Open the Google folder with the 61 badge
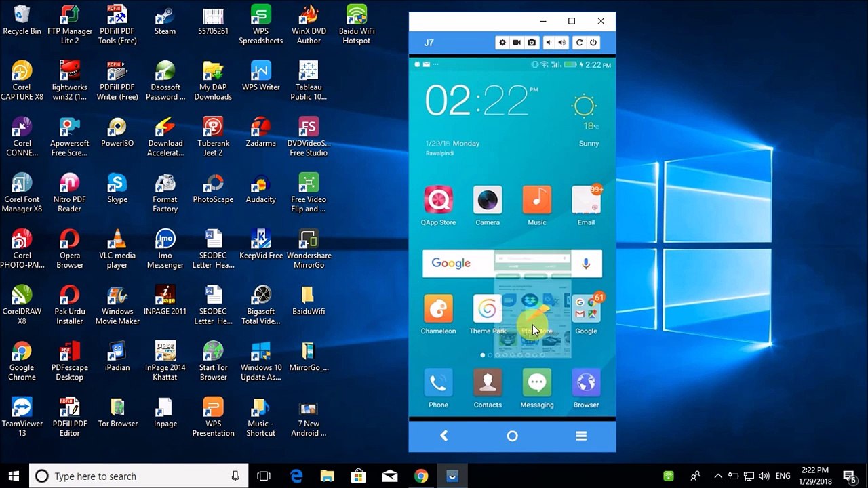This screenshot has width=868, height=488. [x=586, y=314]
